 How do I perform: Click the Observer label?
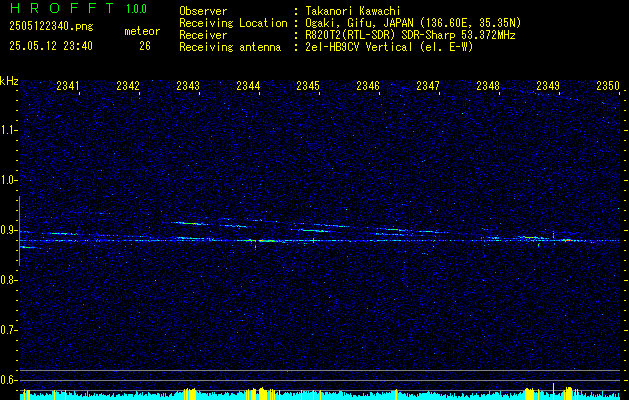[203, 11]
